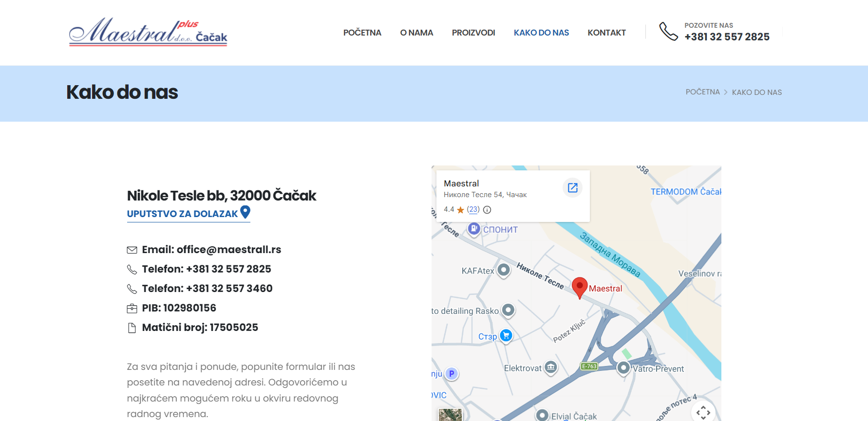Click the E-763 road sign badge

[x=589, y=366]
